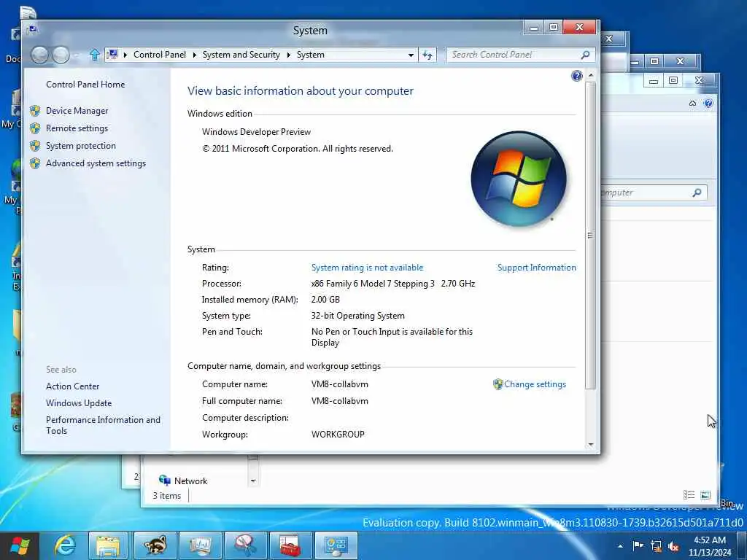Click System and Security breadcrumb
Image resolution: width=747 pixels, height=560 pixels.
pyautogui.click(x=241, y=55)
